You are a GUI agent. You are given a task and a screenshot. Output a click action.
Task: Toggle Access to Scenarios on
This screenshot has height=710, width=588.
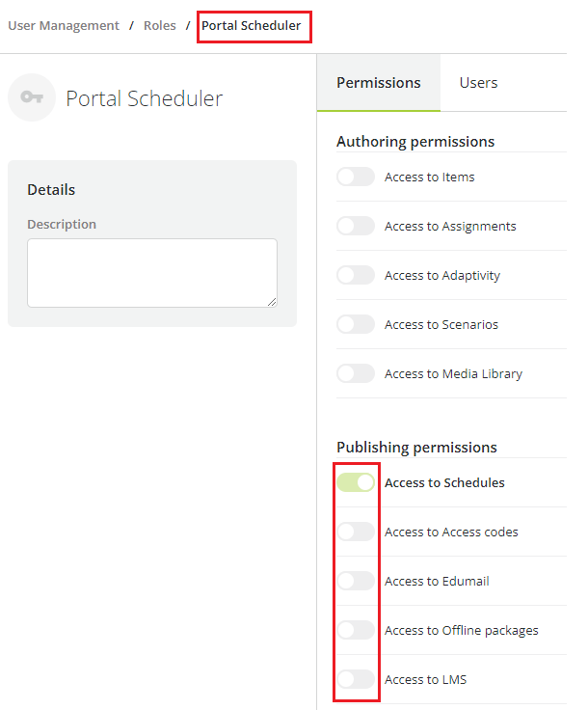[x=356, y=324]
